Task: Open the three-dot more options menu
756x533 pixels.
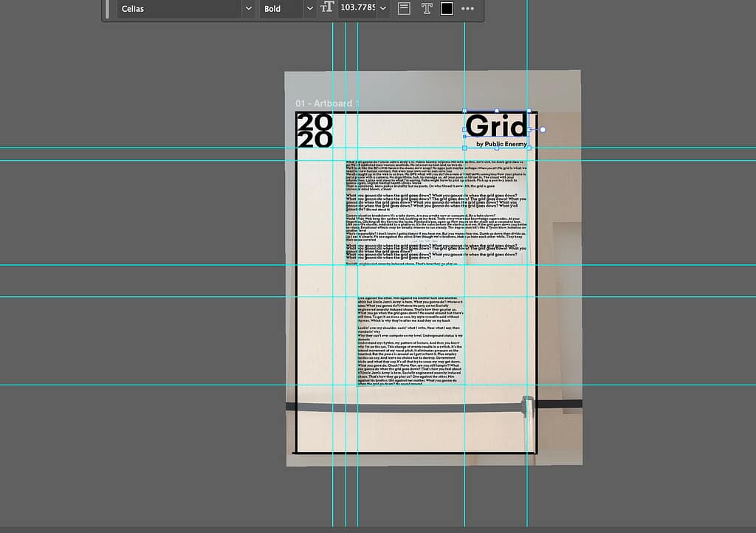Action: 468,9
